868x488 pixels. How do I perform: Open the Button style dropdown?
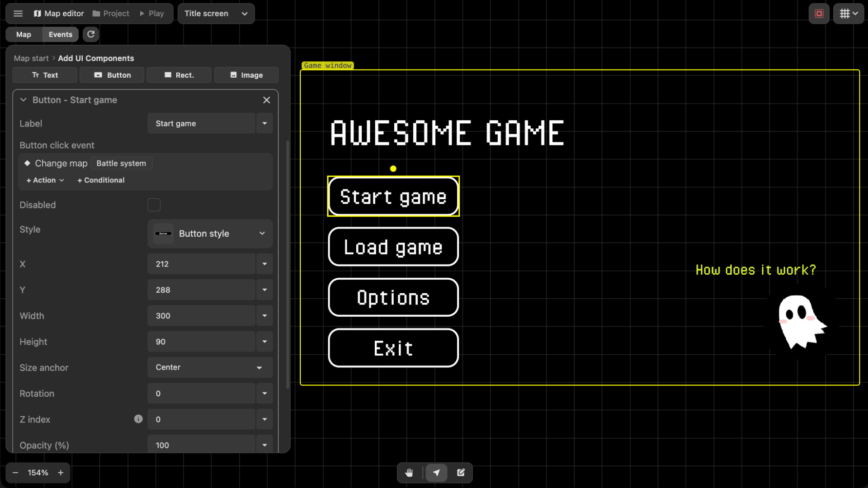(210, 234)
